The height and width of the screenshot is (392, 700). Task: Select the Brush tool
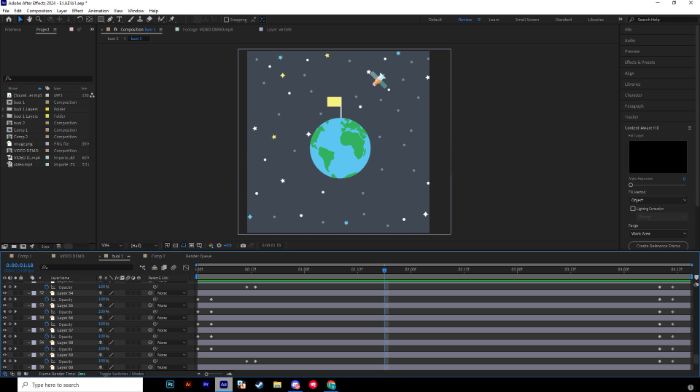pos(131,19)
